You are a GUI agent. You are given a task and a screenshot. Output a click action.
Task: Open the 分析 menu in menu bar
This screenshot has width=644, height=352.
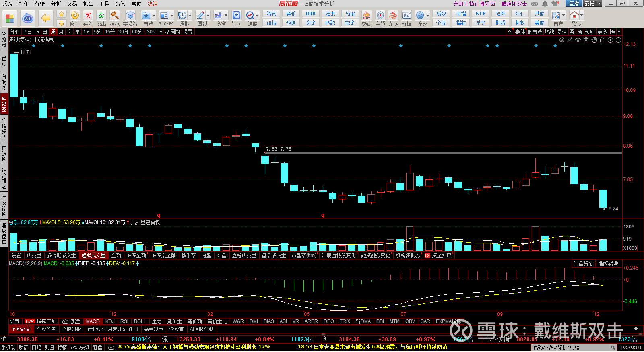56,4
